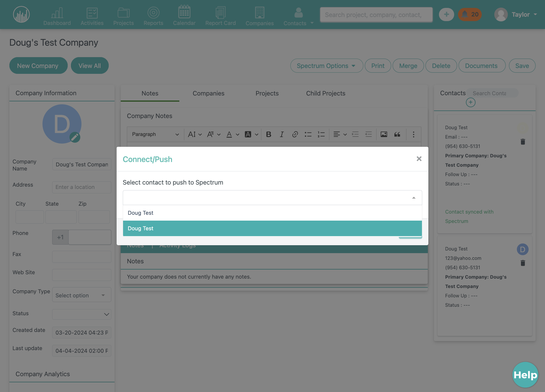The image size is (545, 392).
Task: Insert bulleted list in notes editor
Action: [x=308, y=134]
